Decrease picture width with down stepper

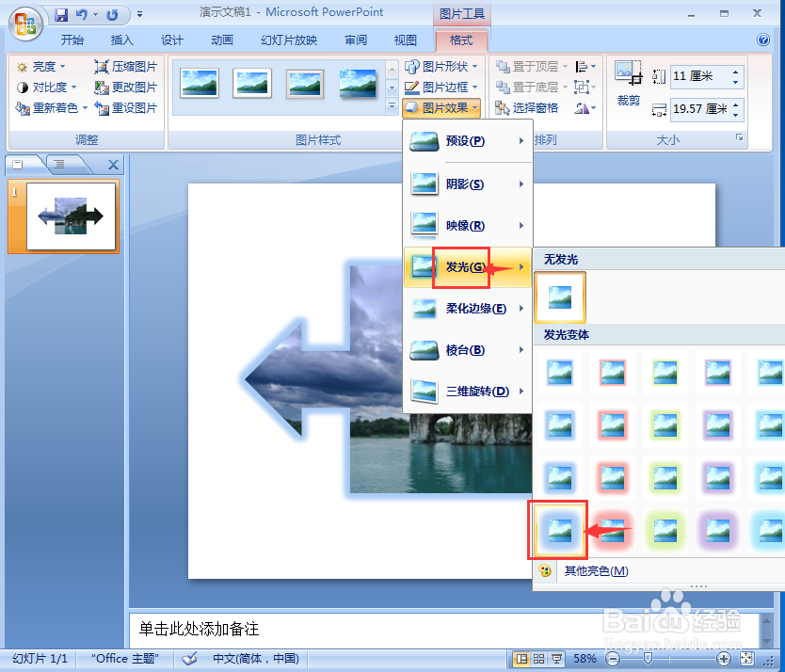[x=735, y=115]
